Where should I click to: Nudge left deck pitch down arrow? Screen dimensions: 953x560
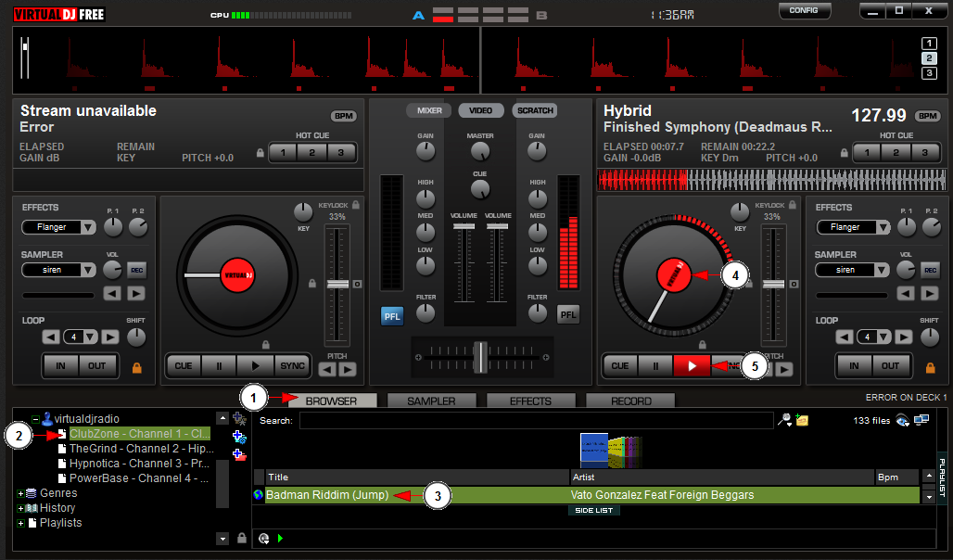[327, 369]
